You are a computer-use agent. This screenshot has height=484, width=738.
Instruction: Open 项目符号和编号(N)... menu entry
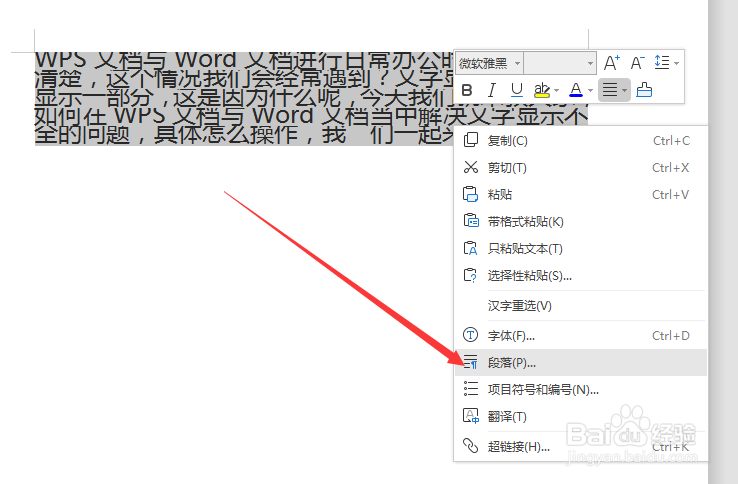click(580, 389)
